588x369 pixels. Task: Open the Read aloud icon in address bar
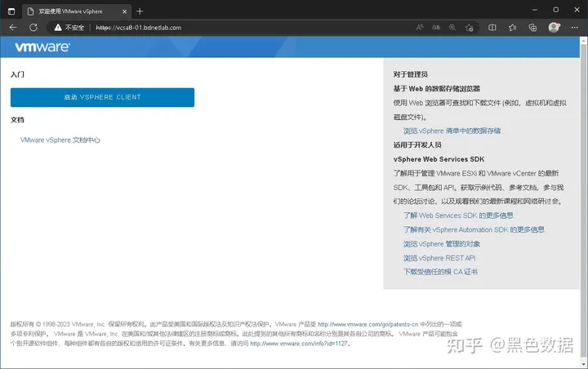click(420, 28)
